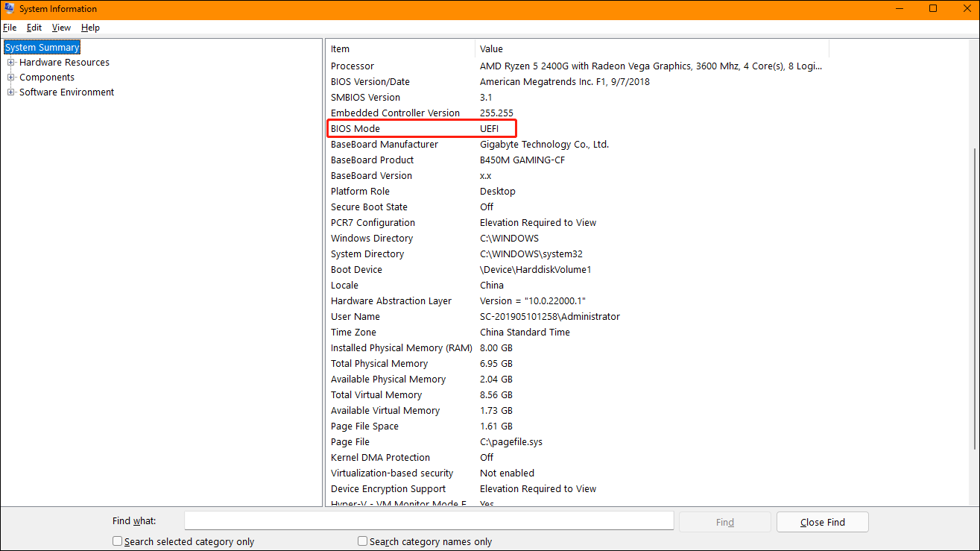Image resolution: width=980 pixels, height=551 pixels.
Task: Select the BaseBoard Version row
Action: tap(578, 176)
